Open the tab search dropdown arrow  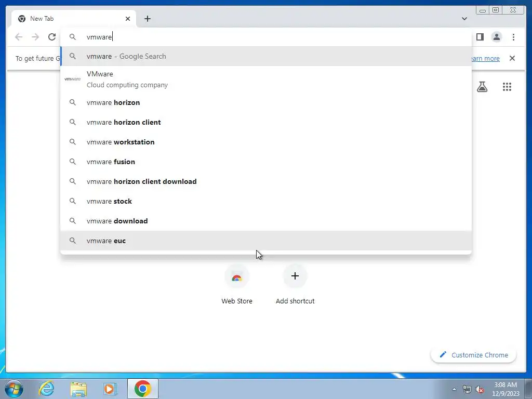(464, 19)
